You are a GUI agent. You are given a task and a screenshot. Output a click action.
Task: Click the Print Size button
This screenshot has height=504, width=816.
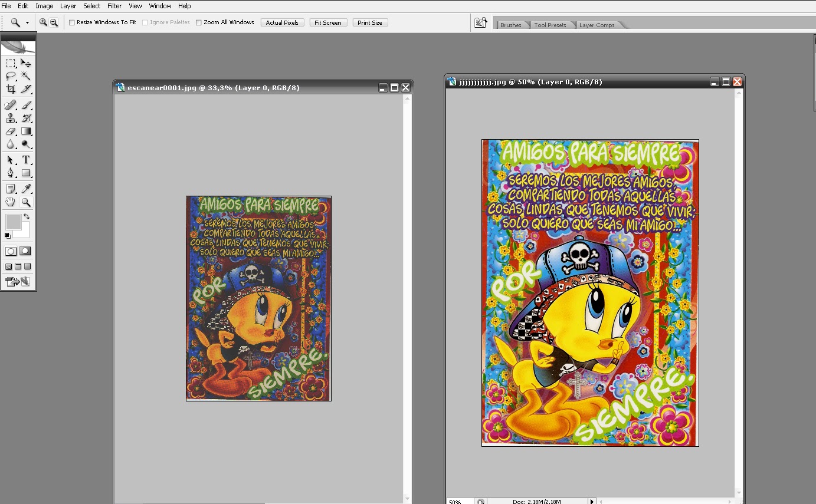point(370,22)
